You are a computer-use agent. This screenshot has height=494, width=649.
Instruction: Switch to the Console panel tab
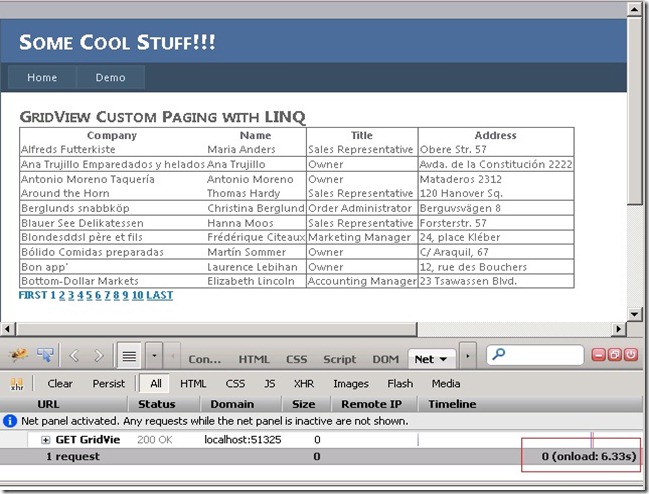point(204,359)
